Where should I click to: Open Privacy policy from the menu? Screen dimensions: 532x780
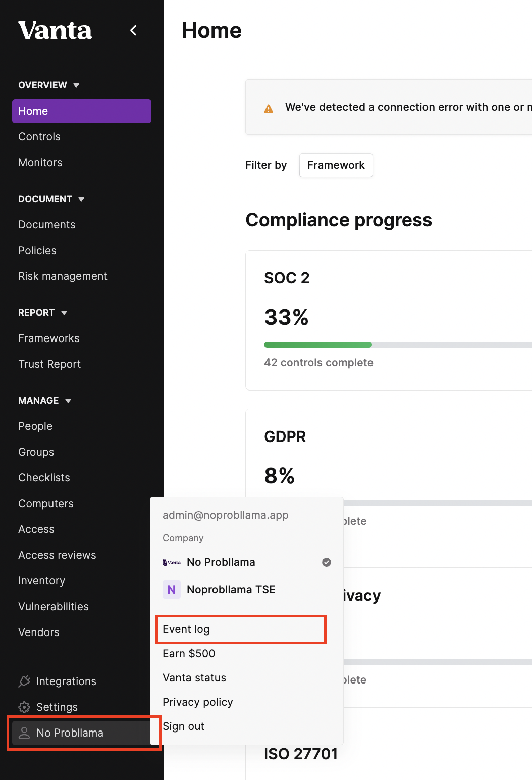[x=198, y=702]
